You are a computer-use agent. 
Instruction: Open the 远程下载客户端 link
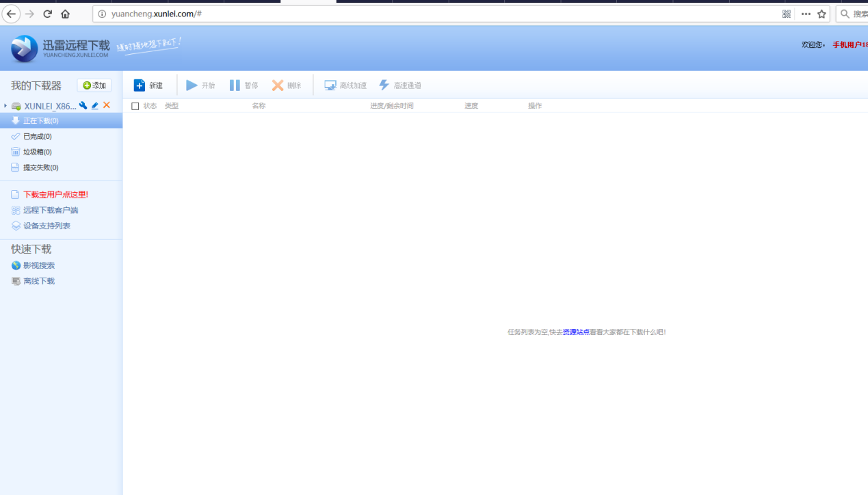point(51,211)
